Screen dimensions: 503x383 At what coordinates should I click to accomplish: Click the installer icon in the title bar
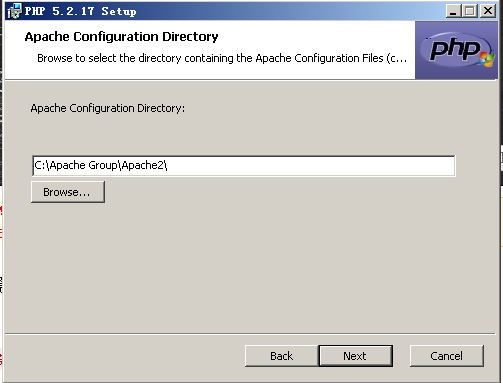pos(15,11)
